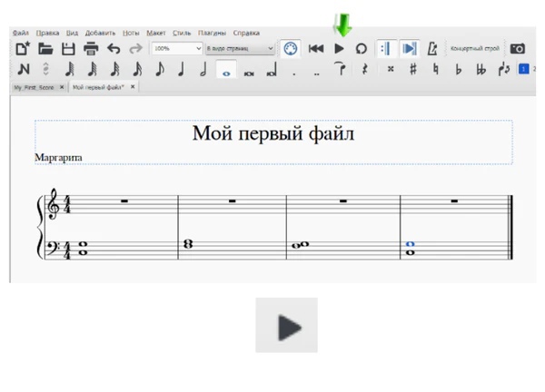Open the zoom level 100% dropdown
Viewport: 545px width, 392px height.
tap(177, 48)
